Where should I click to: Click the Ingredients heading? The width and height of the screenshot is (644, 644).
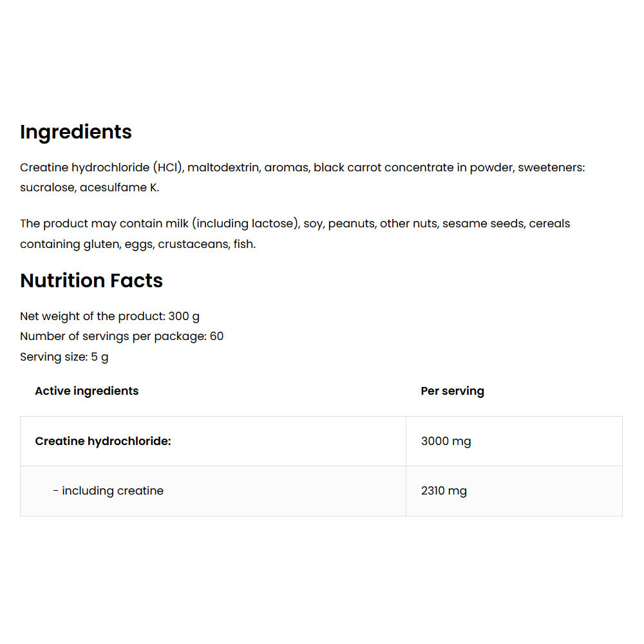click(76, 132)
